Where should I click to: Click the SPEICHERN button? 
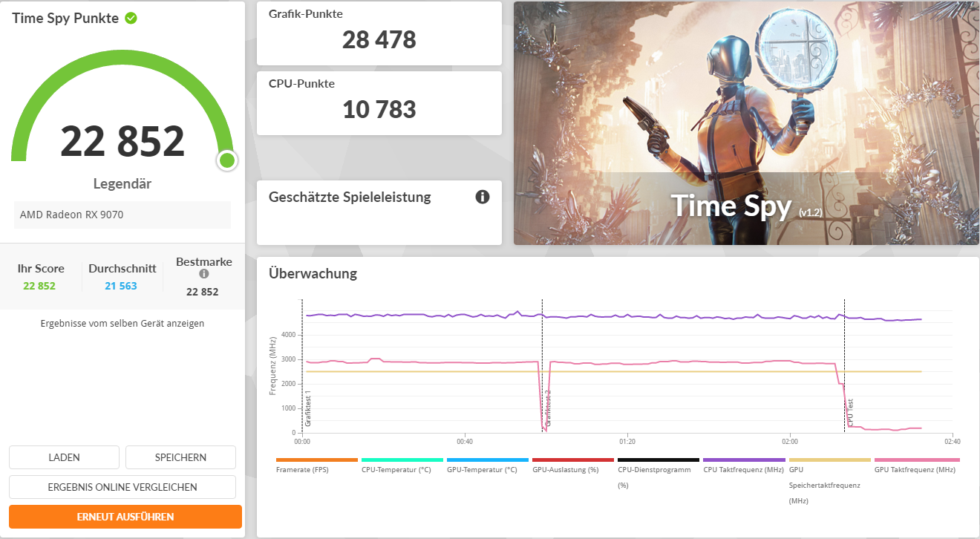180,457
